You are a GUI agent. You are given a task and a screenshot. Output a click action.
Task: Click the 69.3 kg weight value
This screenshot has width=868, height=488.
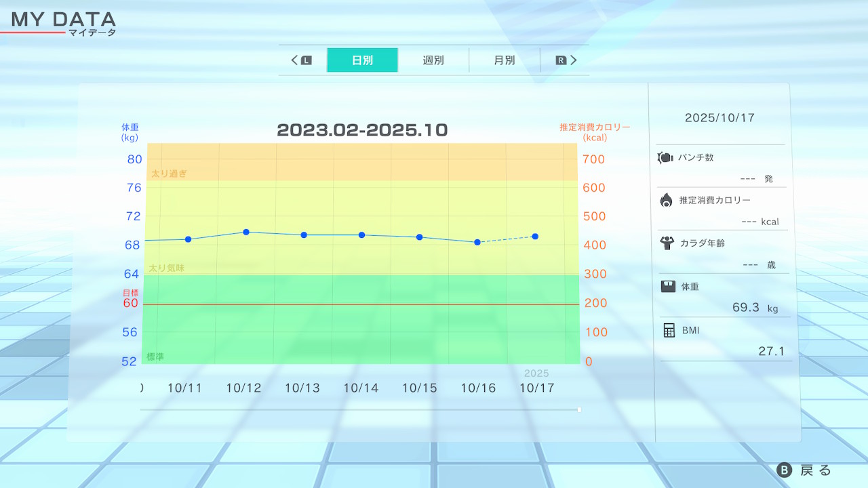click(x=746, y=308)
